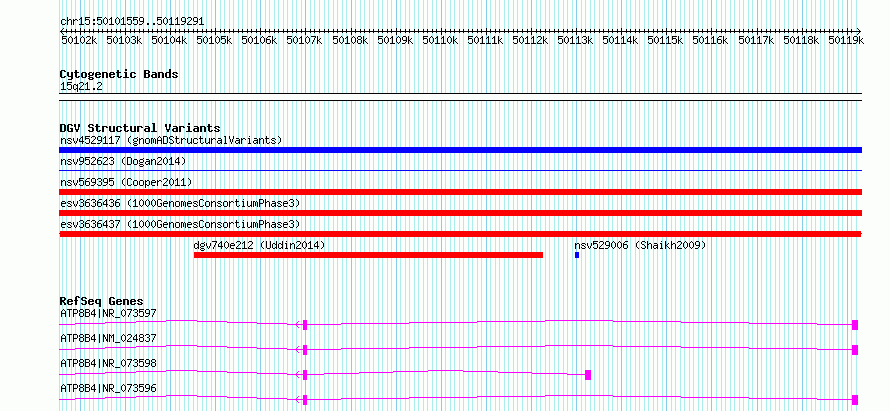
Task: Open variant nsv569395 (Cooper2011) label
Action: point(126,182)
